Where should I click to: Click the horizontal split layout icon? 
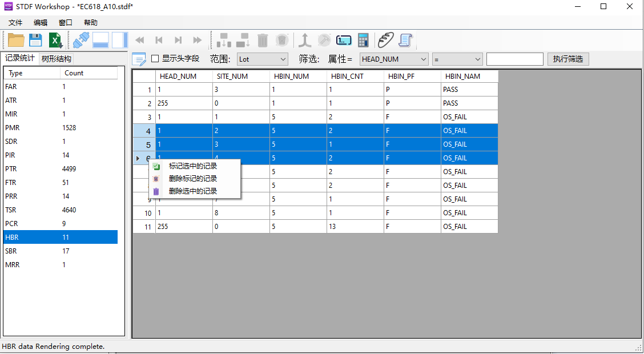pyautogui.click(x=101, y=40)
